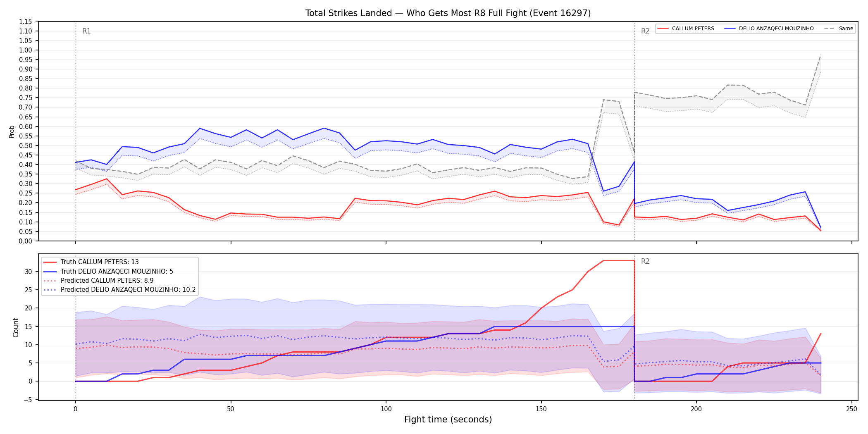Click the 'Same' dashed legend entry
The image size is (868, 434).
(x=839, y=29)
